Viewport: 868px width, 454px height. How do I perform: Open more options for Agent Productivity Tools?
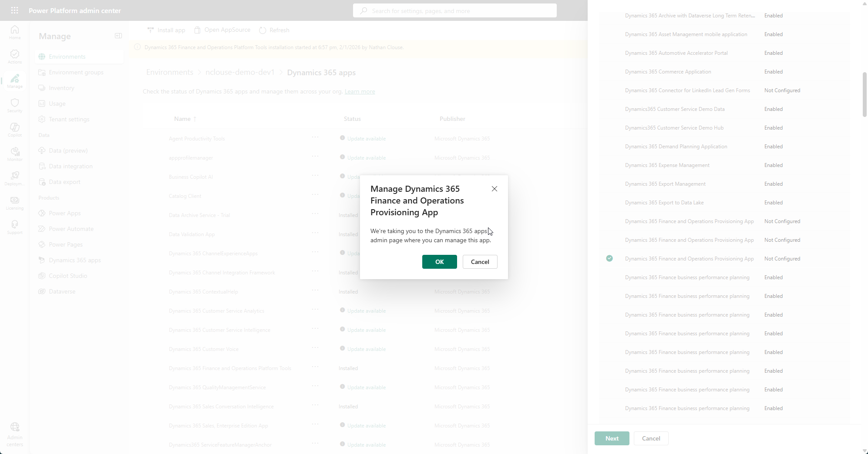click(x=315, y=138)
